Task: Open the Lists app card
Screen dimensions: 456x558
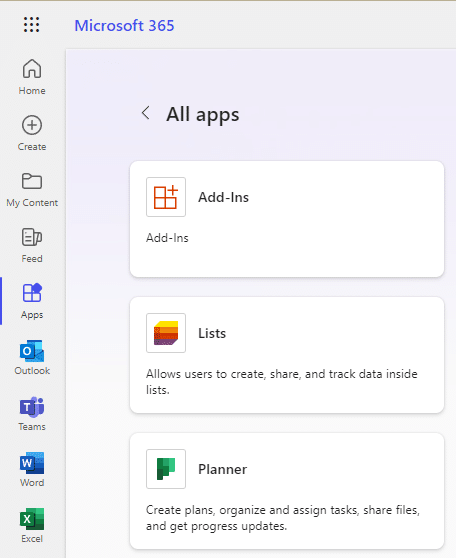Action: 287,355
